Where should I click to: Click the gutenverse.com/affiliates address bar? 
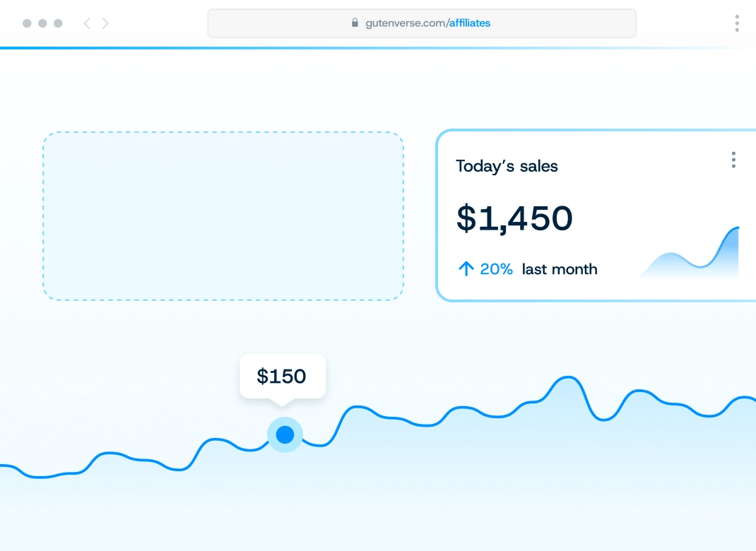[421, 23]
